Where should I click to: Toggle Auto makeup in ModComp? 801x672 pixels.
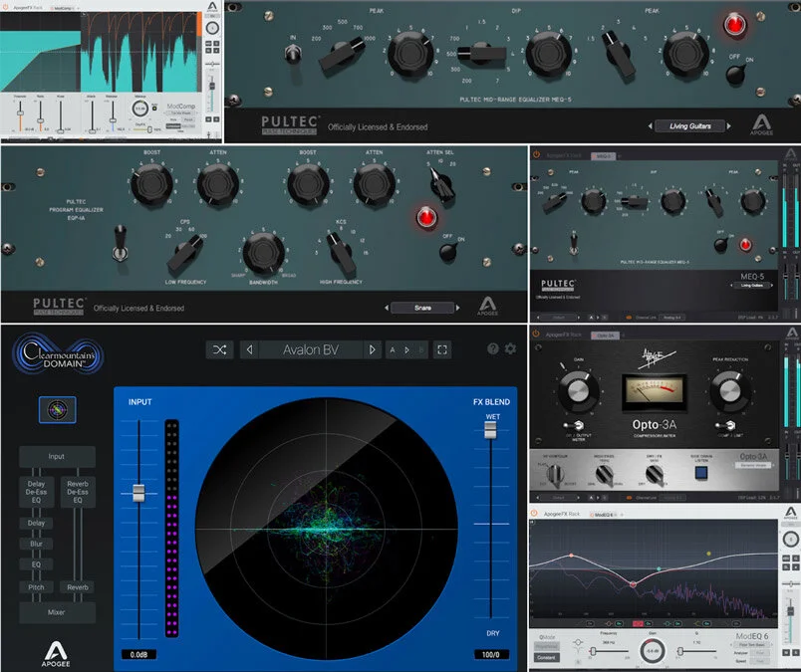tap(154, 108)
